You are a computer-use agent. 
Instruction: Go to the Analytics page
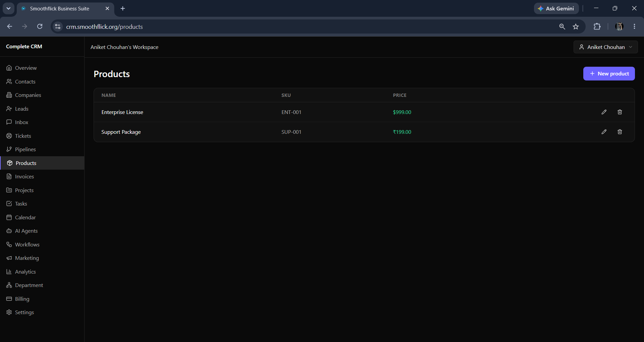tap(42, 272)
